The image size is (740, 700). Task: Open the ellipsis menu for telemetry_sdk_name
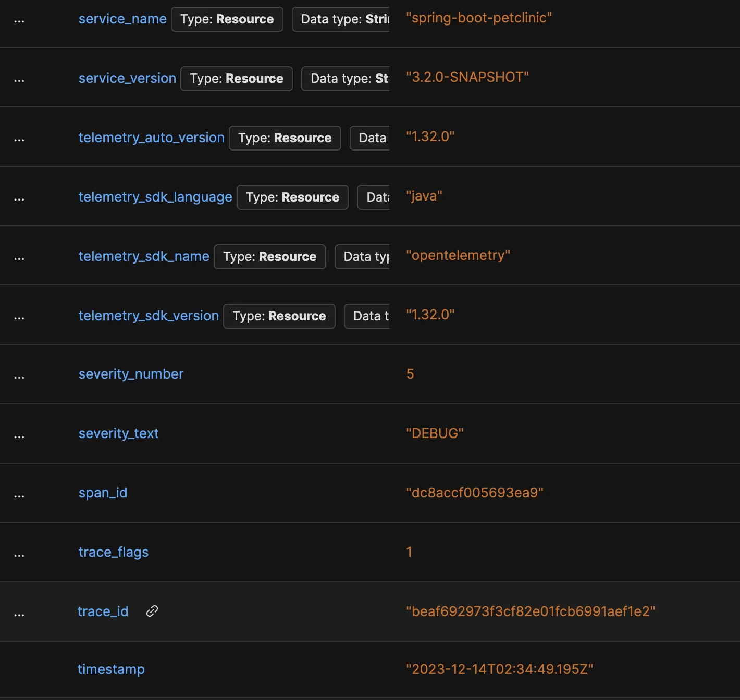[x=19, y=259]
